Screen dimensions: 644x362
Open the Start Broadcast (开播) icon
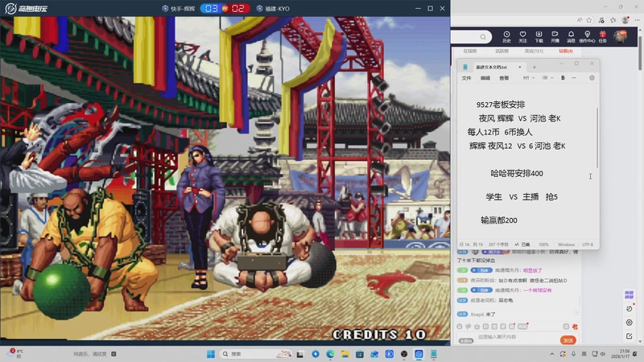555,36
